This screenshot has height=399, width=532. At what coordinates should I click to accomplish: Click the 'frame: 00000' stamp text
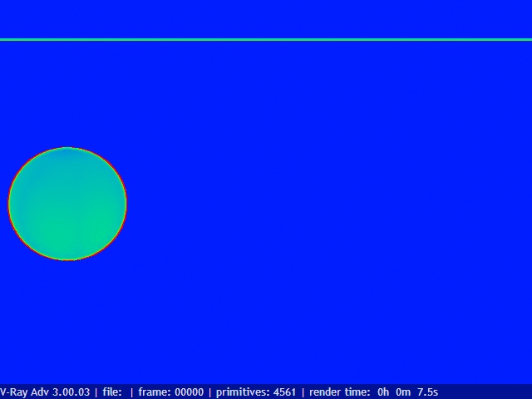click(x=171, y=392)
